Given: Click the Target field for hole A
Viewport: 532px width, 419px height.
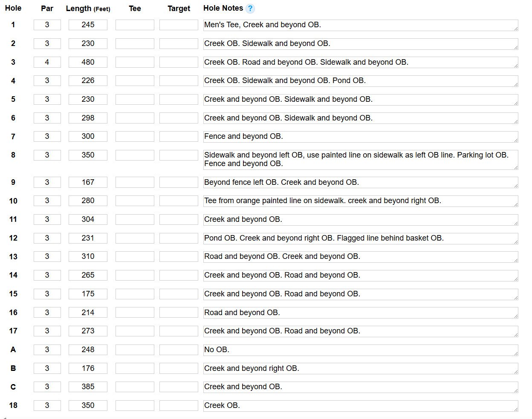Looking at the screenshot, I should click(x=179, y=350).
